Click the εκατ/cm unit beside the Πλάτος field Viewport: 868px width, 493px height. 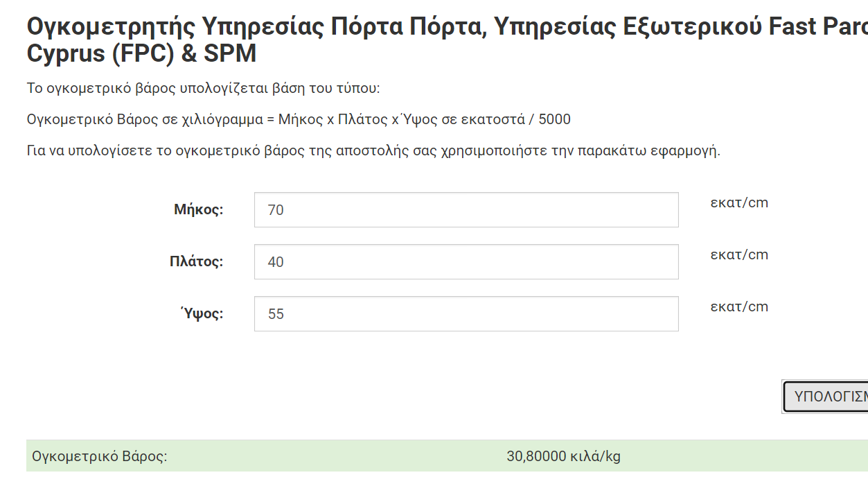tap(739, 254)
